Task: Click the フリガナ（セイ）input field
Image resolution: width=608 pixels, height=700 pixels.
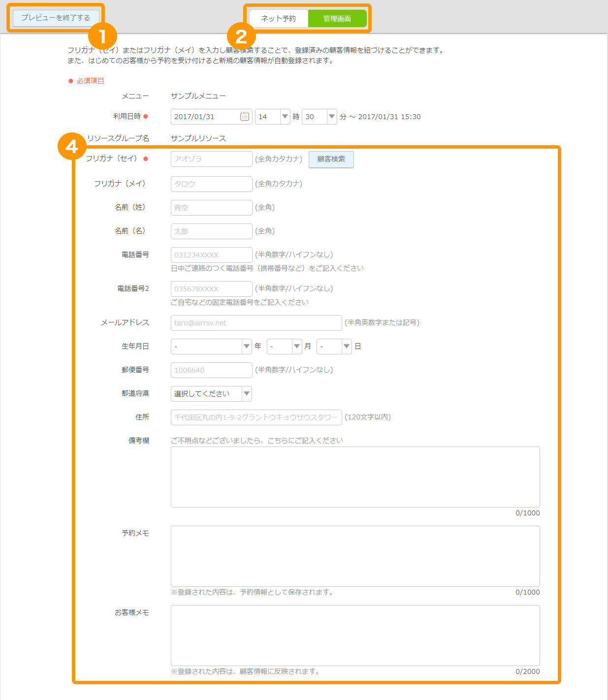Action: tap(212, 159)
